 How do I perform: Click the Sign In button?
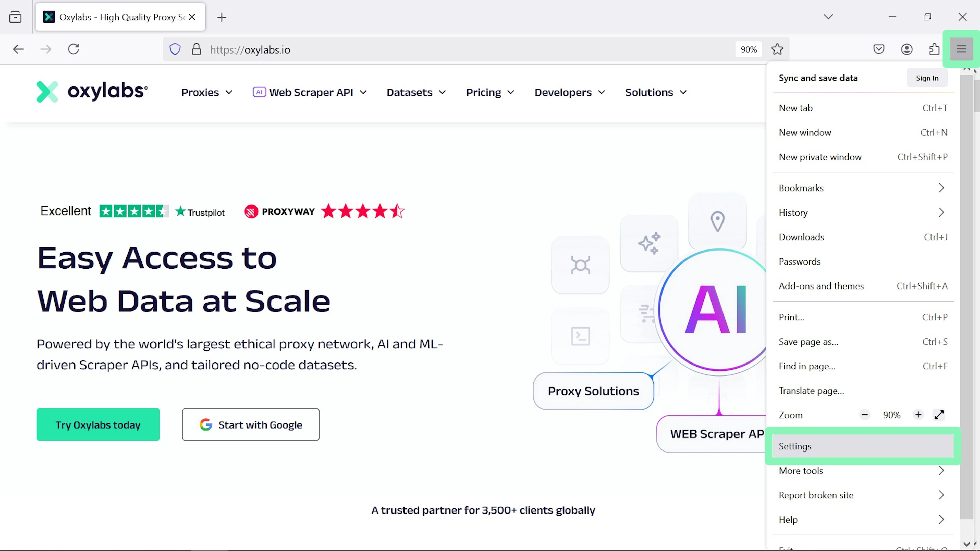pos(927,78)
